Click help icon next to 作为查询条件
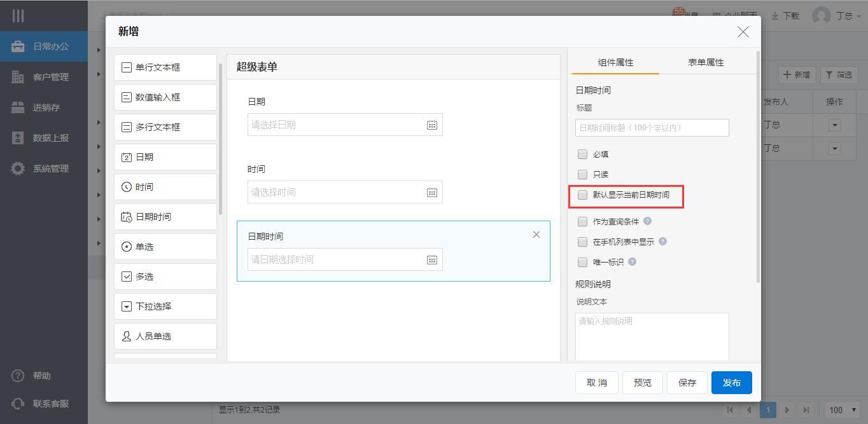The image size is (868, 424). pyautogui.click(x=647, y=221)
